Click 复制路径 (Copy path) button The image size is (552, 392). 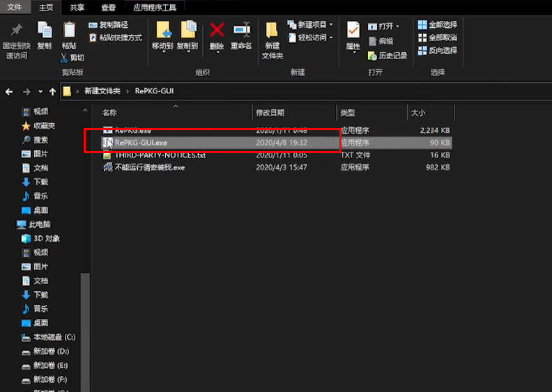pyautogui.click(x=108, y=25)
